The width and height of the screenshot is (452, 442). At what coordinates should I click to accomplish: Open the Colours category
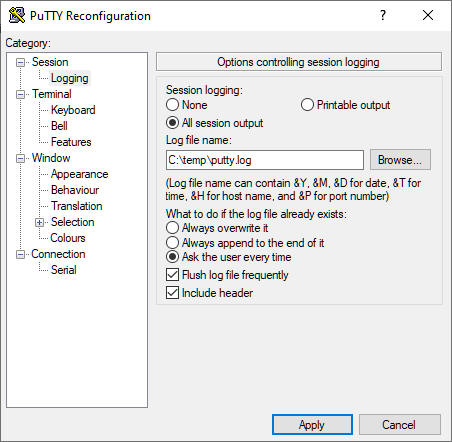tap(68, 238)
